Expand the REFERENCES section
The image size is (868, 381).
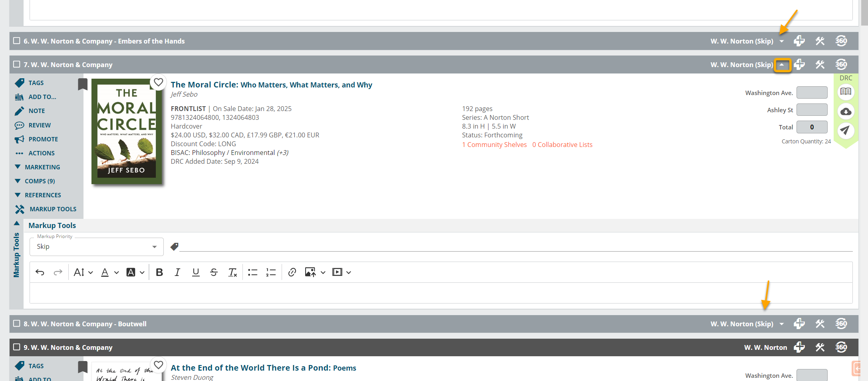tap(38, 195)
